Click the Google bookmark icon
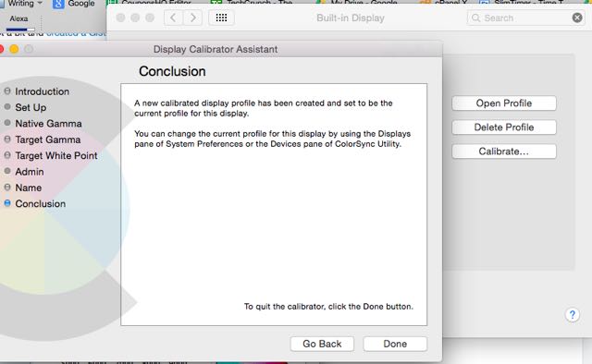The height and width of the screenshot is (364, 592). 58,4
